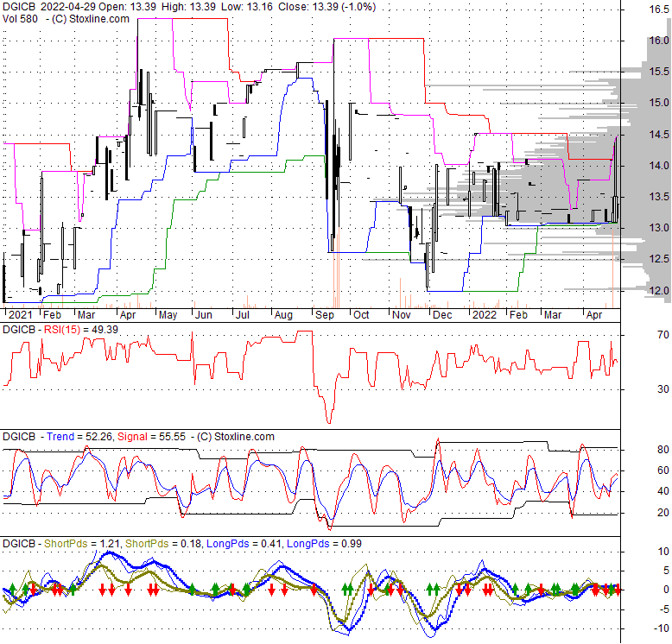Click the '2022-04-29' date in chart header
The height and width of the screenshot is (644, 672).
coord(68,7)
